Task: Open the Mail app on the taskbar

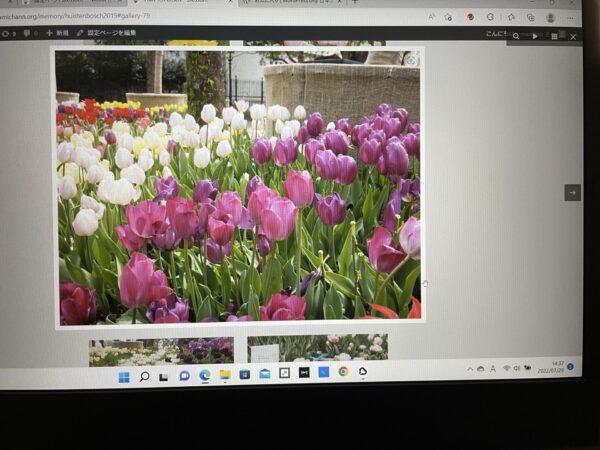Action: tap(264, 373)
